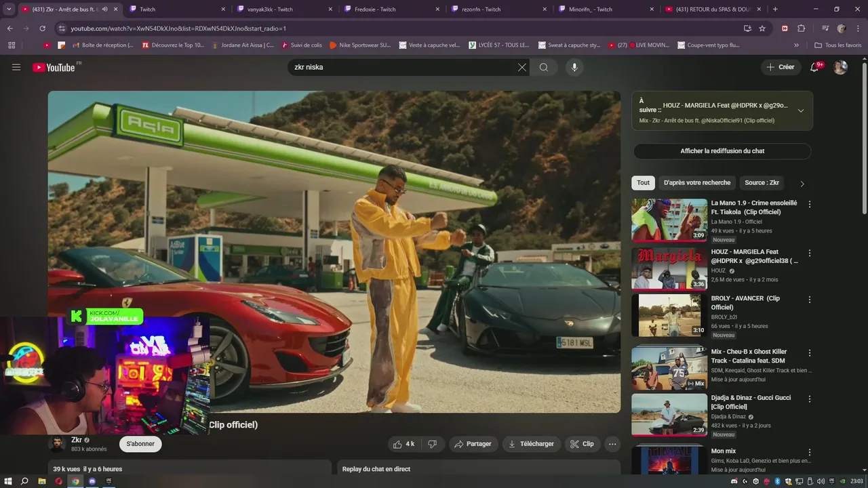Click the Clip button
The width and height of the screenshot is (868, 488).
(582, 444)
